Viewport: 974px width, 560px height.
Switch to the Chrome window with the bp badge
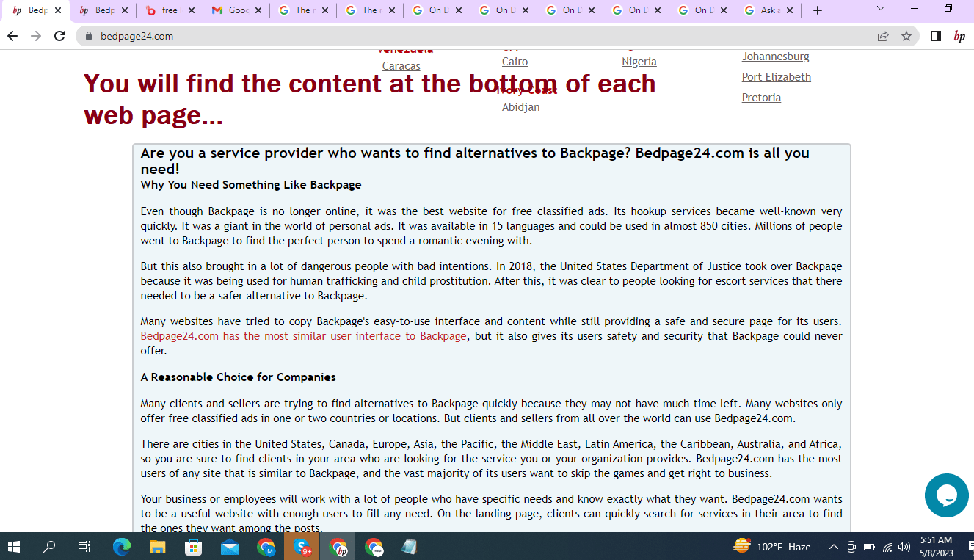click(x=338, y=547)
